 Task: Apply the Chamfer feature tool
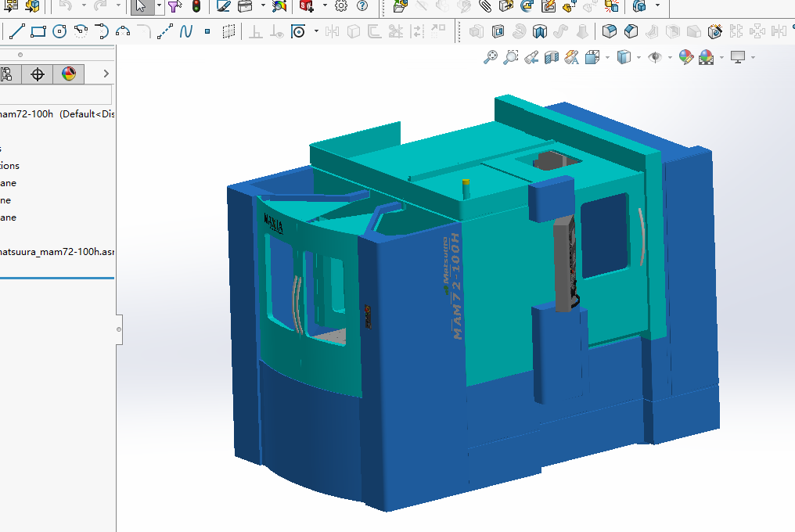pos(631,32)
